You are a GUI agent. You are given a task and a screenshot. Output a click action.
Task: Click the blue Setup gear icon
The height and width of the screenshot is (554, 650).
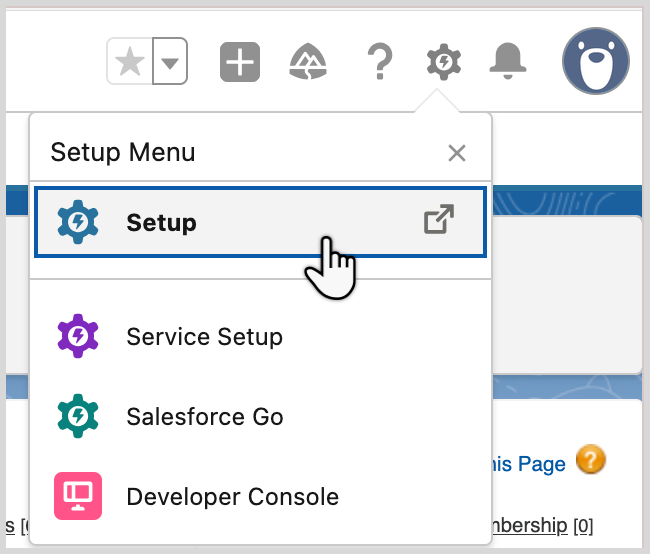tap(78, 222)
